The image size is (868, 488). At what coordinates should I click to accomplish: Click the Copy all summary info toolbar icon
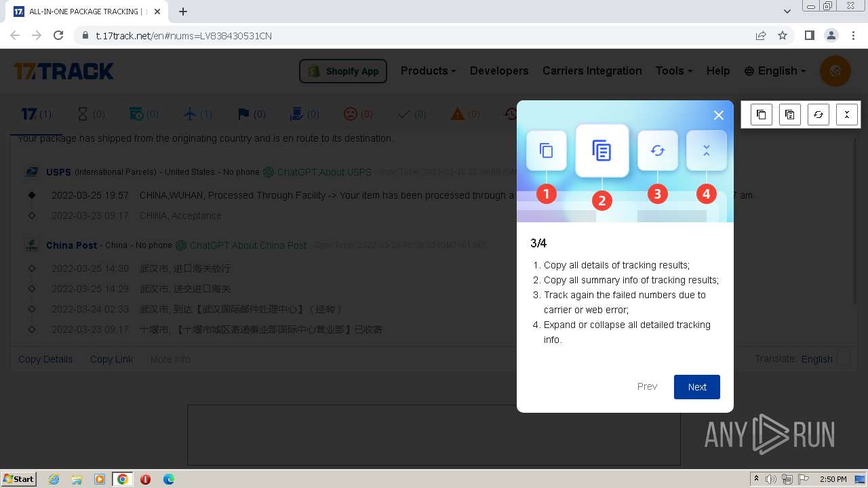tap(790, 115)
